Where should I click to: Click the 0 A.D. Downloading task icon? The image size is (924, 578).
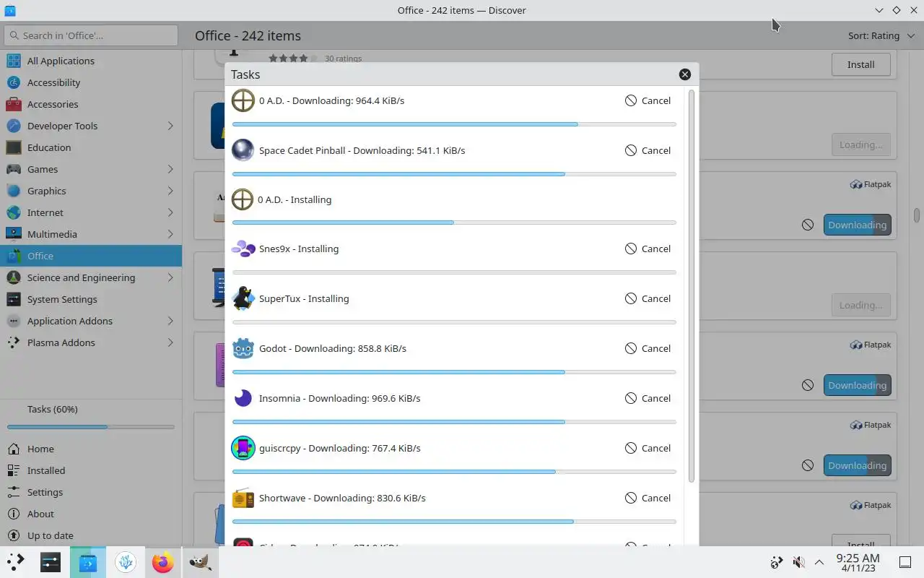pyautogui.click(x=243, y=100)
